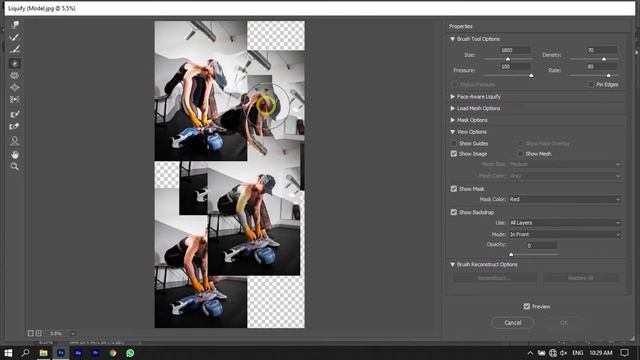640x360 pixels.
Task: Open the network globe icon in the tray
Action: [x=553, y=353]
